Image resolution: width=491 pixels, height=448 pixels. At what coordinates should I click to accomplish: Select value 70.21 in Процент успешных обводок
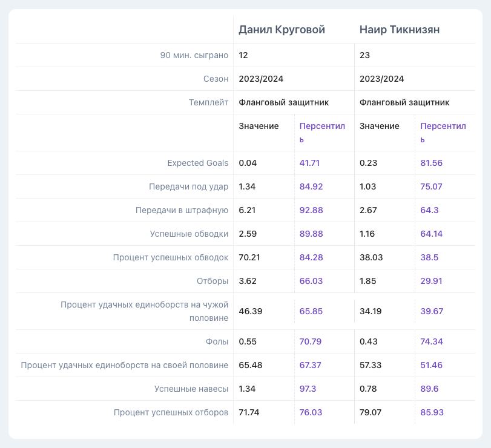[x=249, y=257]
